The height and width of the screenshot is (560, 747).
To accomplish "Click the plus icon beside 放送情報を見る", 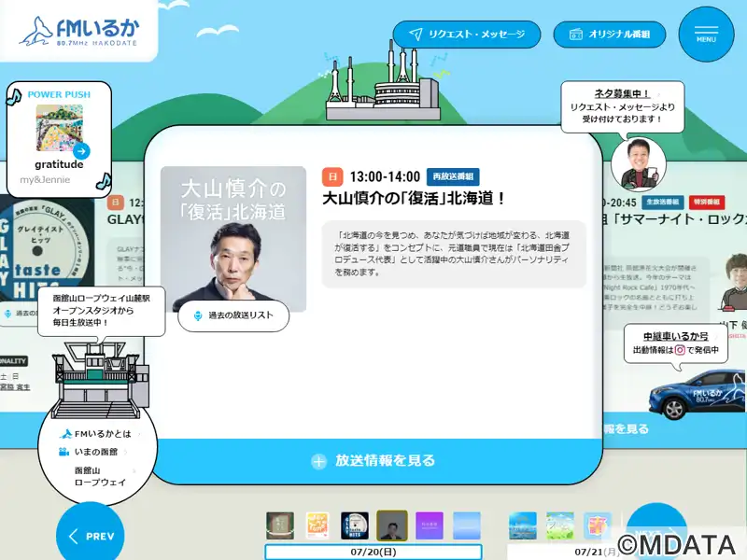I will 318,461.
